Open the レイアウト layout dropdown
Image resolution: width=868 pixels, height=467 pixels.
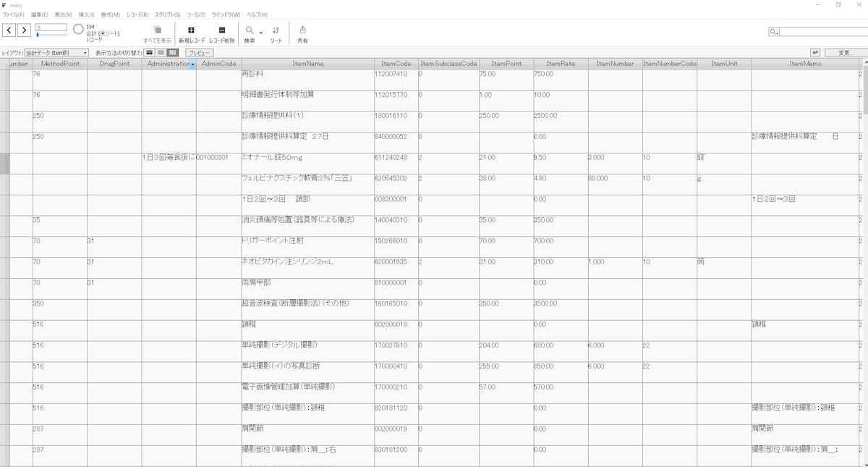56,53
